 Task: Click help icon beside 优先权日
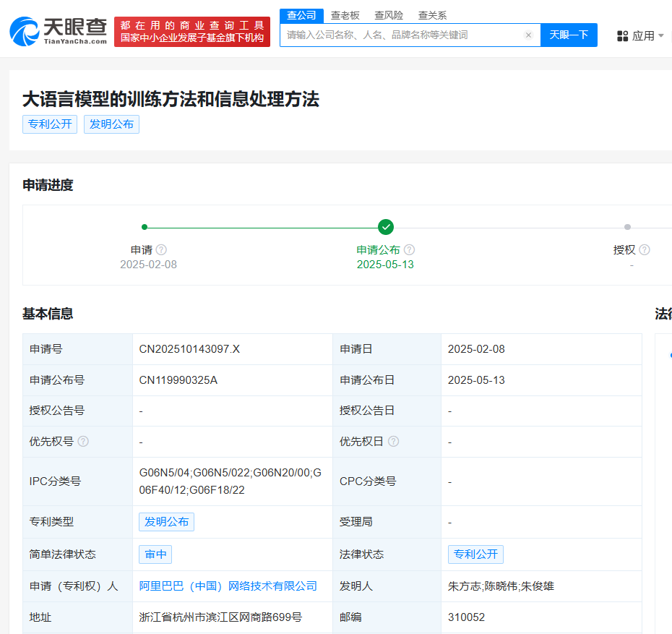pyautogui.click(x=393, y=441)
